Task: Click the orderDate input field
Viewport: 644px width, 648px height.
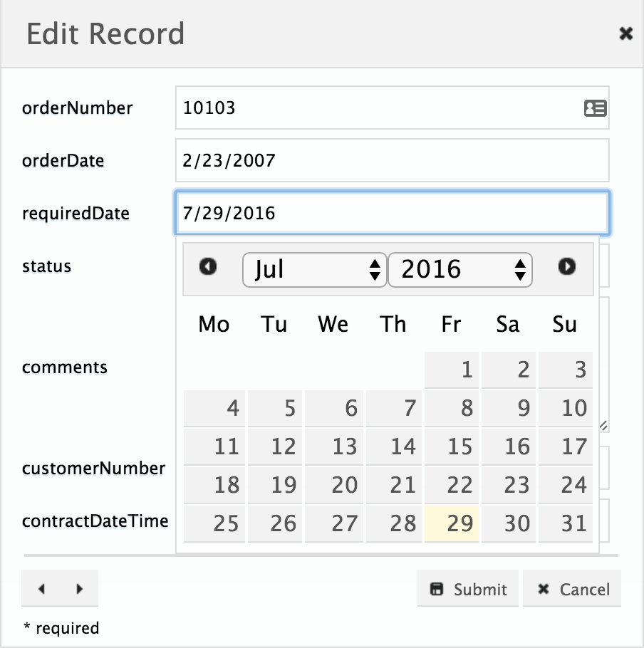Action: point(393,160)
